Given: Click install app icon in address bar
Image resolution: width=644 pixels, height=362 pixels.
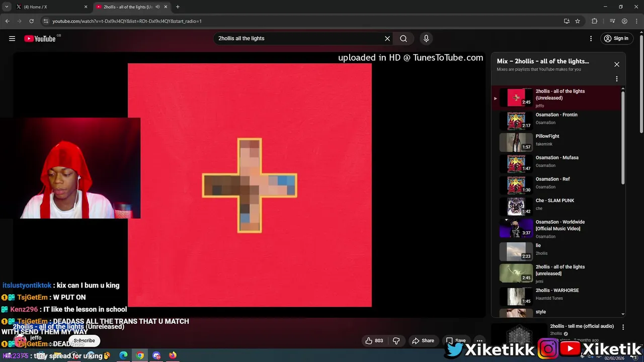Looking at the screenshot, I should tap(567, 21).
